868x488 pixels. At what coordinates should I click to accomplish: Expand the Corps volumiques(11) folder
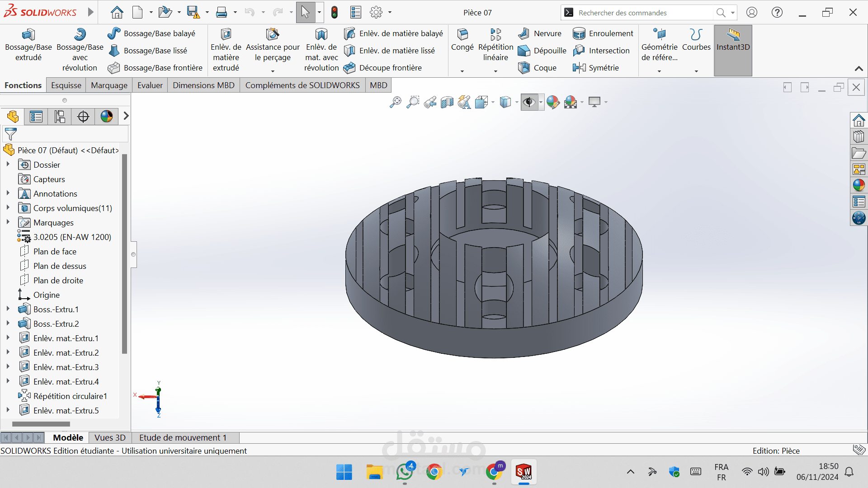(8, 208)
